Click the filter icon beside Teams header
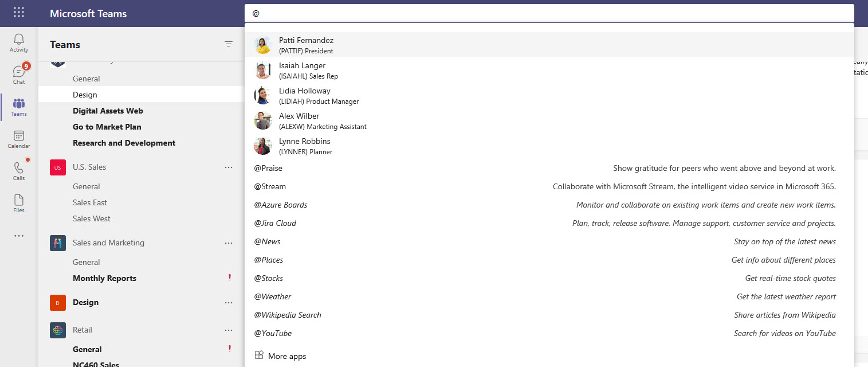 point(229,44)
